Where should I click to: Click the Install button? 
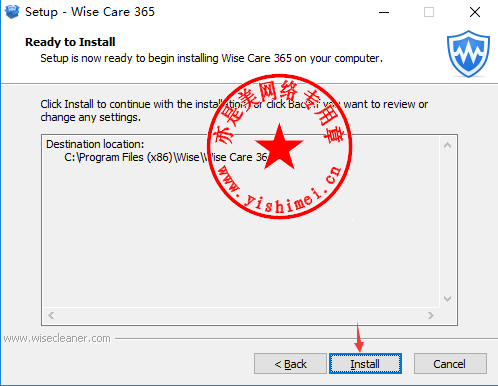pyautogui.click(x=365, y=364)
